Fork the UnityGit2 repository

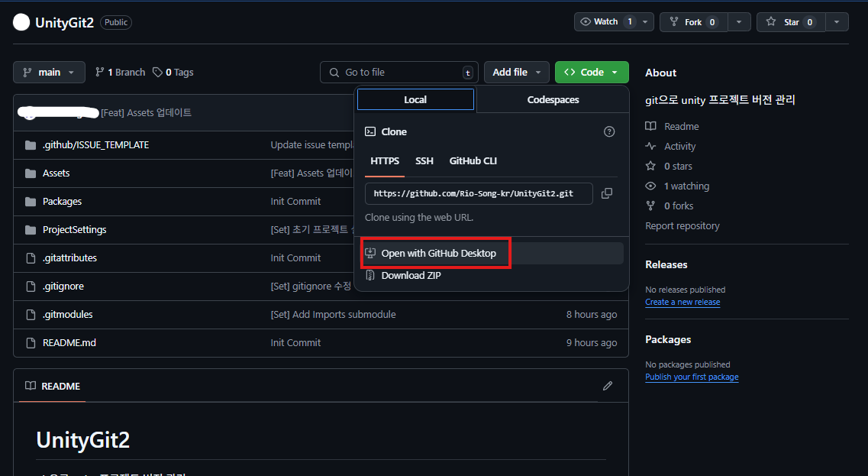click(694, 22)
